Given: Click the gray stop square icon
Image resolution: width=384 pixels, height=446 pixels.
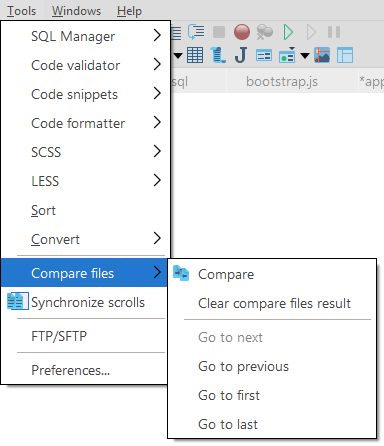Looking at the screenshot, I should pos(219,32).
